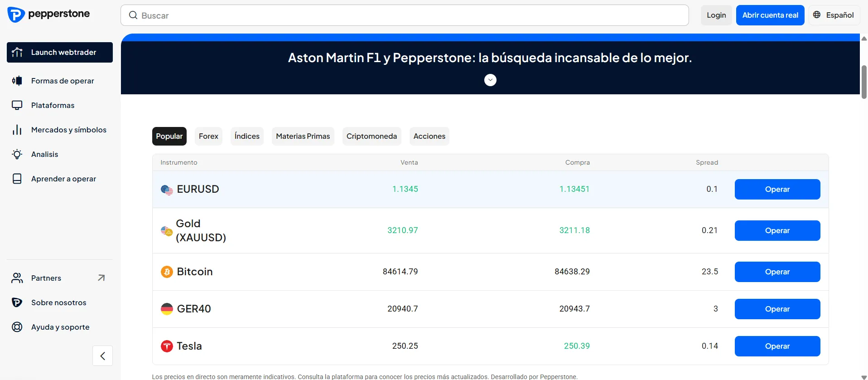Click the Launch webtrader chart icon

point(17,52)
